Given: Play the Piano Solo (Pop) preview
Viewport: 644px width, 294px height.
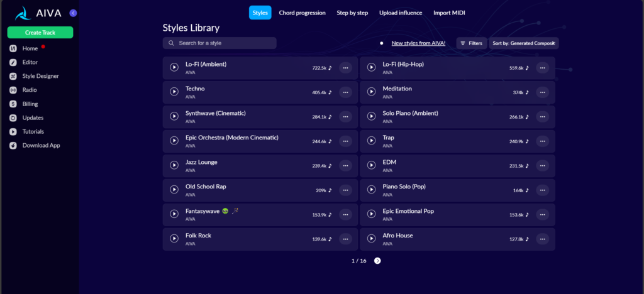Looking at the screenshot, I should pyautogui.click(x=371, y=190).
